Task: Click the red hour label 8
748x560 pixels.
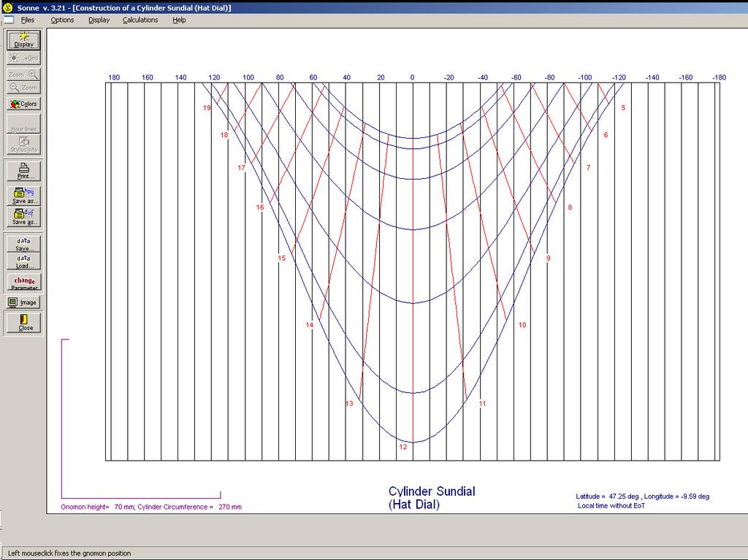Action: click(570, 207)
